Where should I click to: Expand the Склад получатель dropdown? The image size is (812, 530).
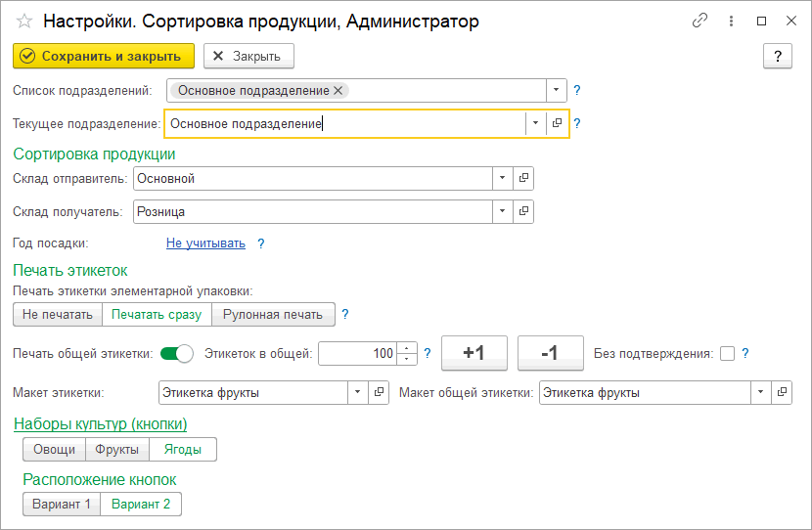(501, 211)
